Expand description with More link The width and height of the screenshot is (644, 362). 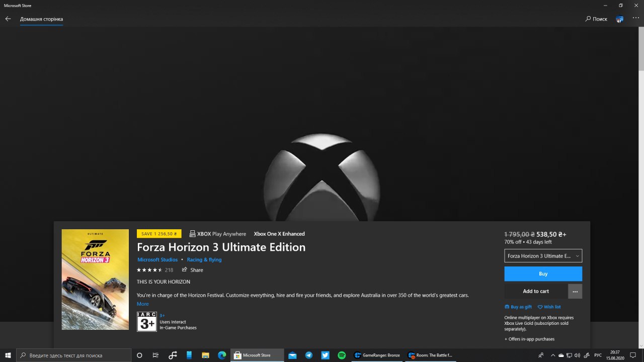pyautogui.click(x=143, y=304)
